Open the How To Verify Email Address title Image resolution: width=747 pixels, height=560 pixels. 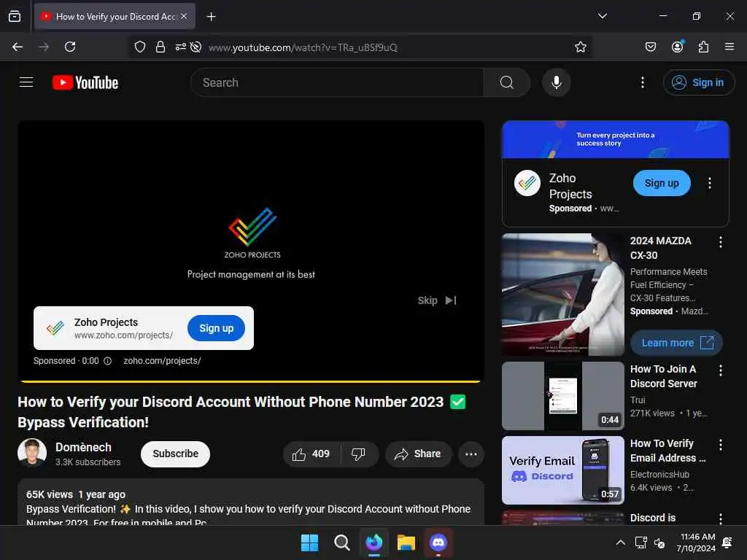(x=668, y=451)
